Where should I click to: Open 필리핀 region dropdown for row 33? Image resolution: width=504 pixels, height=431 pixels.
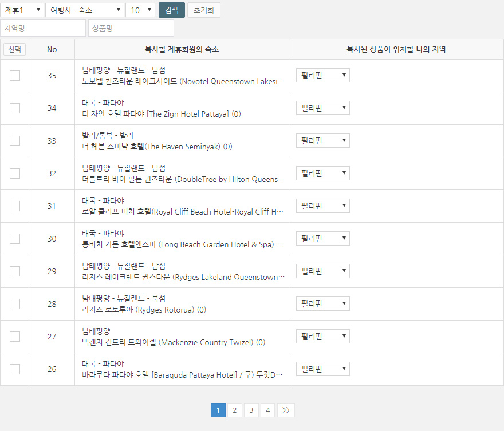coord(322,140)
